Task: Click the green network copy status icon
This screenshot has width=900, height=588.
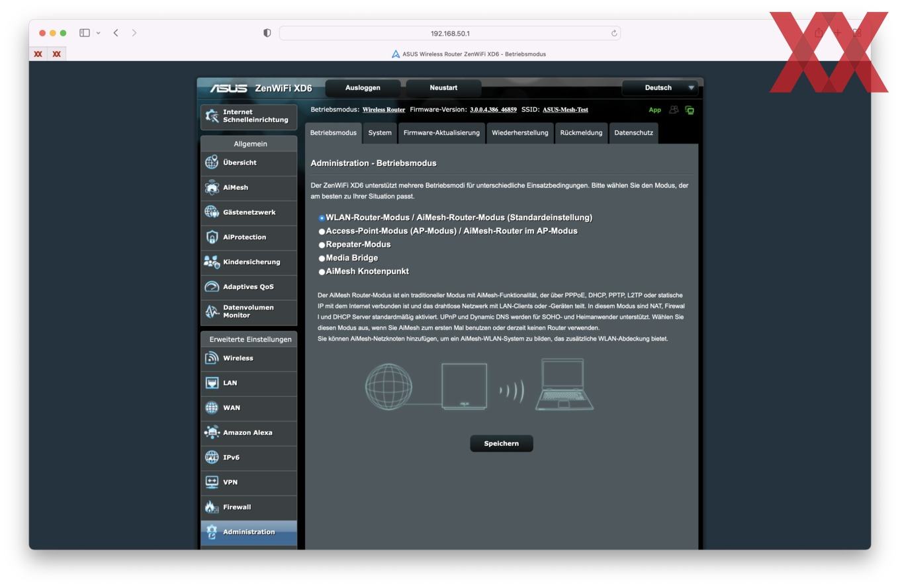Action: point(690,110)
